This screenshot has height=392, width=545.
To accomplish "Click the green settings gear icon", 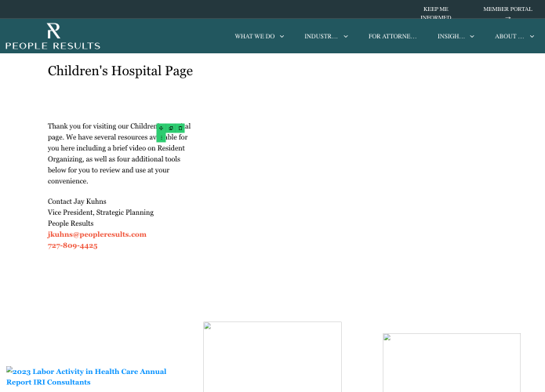I will (171, 128).
